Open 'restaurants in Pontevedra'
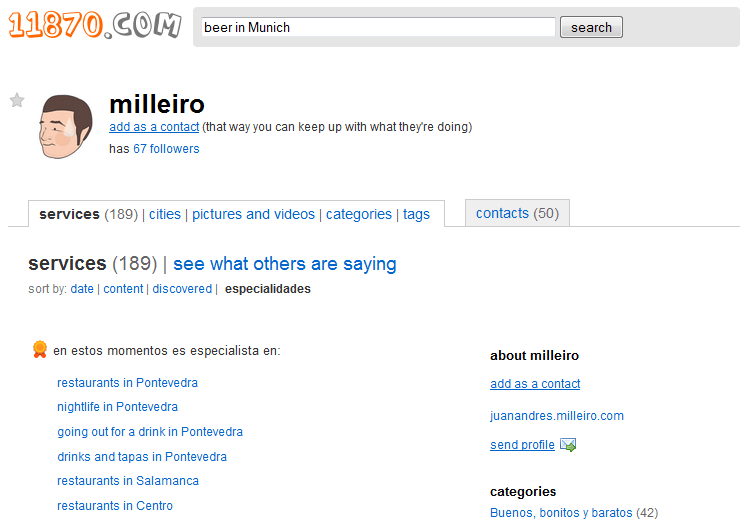Viewport: 746px width, 527px height. [x=128, y=383]
